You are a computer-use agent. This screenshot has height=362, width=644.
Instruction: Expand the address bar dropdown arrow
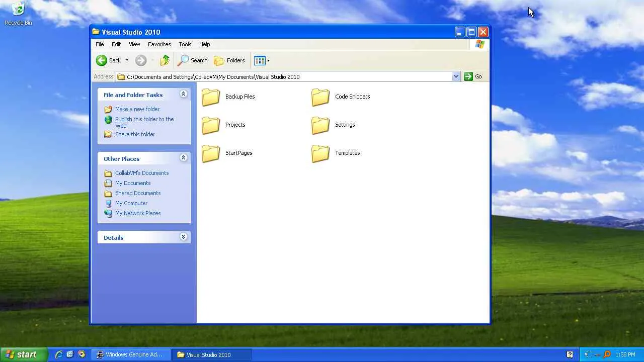(x=456, y=76)
